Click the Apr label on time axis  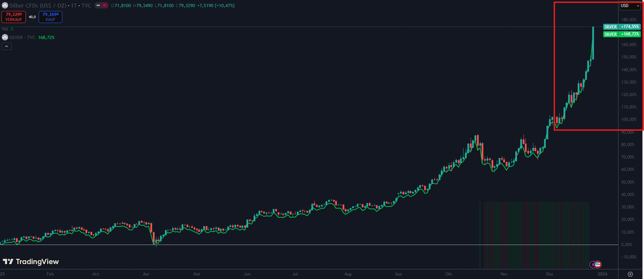click(145, 274)
